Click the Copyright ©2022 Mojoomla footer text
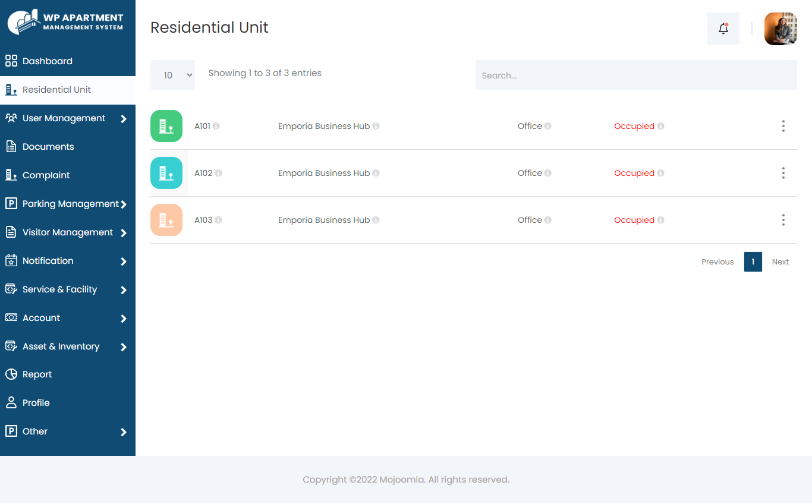This screenshot has width=812, height=504. 406,480
